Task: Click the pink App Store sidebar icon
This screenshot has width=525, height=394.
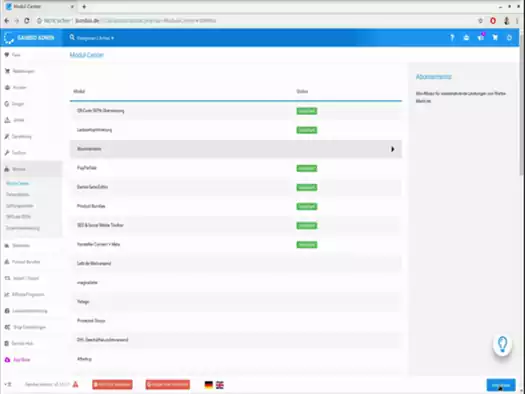Action: 7,360
